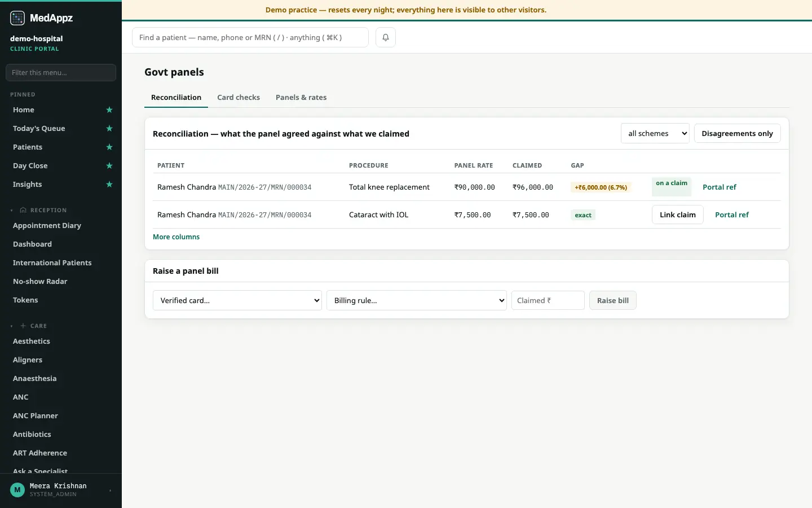812x508 pixels.
Task: Open the Billing rule dropdown
Action: point(417,300)
